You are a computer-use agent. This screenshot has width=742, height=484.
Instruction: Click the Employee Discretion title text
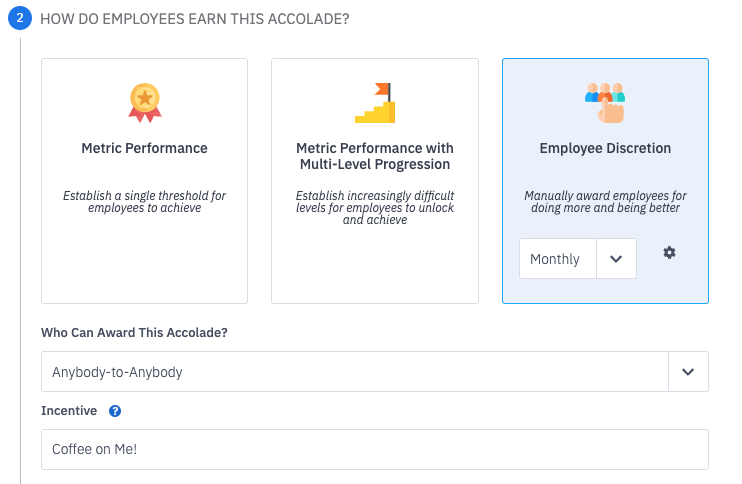click(605, 148)
